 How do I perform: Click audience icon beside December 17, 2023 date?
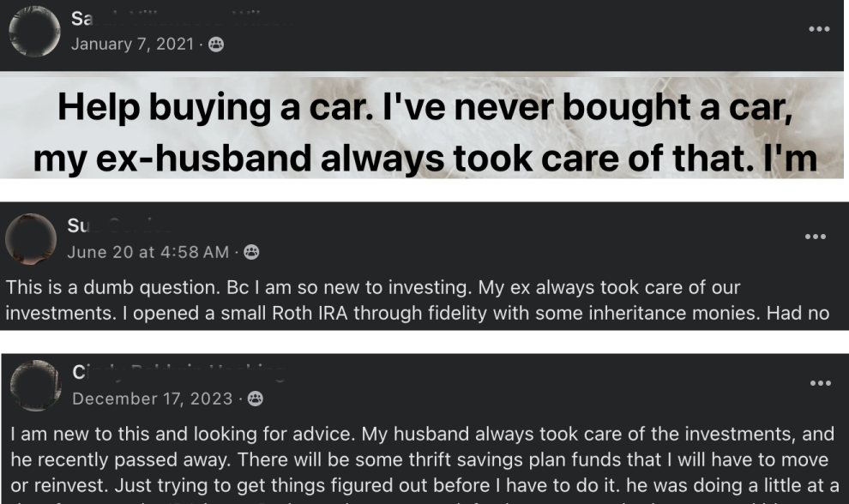pos(255,399)
